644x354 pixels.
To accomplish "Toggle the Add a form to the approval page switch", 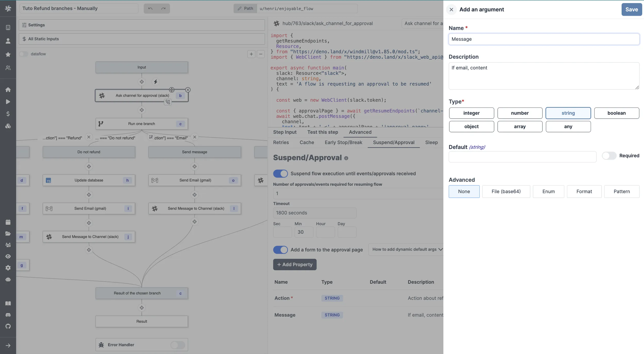I will click(281, 249).
